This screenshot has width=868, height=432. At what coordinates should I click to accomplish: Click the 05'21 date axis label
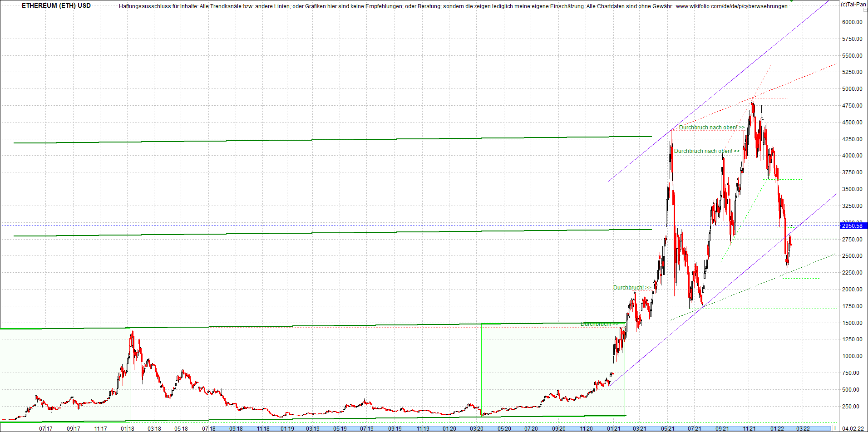667,428
